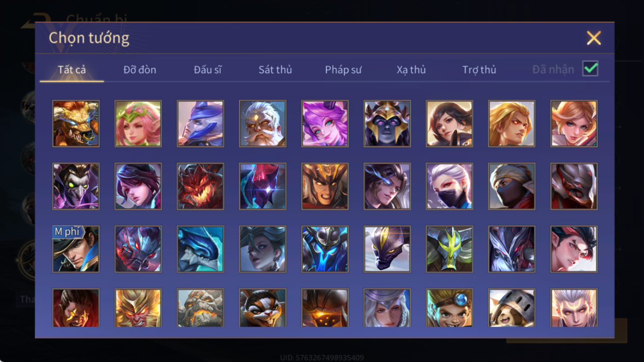Pick the pink-haired hero with green leaf crown
The height and width of the screenshot is (362, 644).
coord(138,124)
